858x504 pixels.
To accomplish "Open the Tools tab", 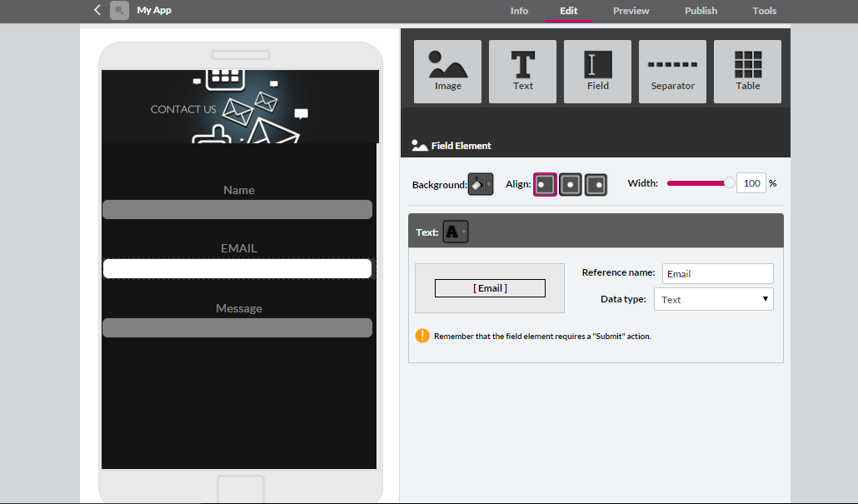I will [x=764, y=11].
